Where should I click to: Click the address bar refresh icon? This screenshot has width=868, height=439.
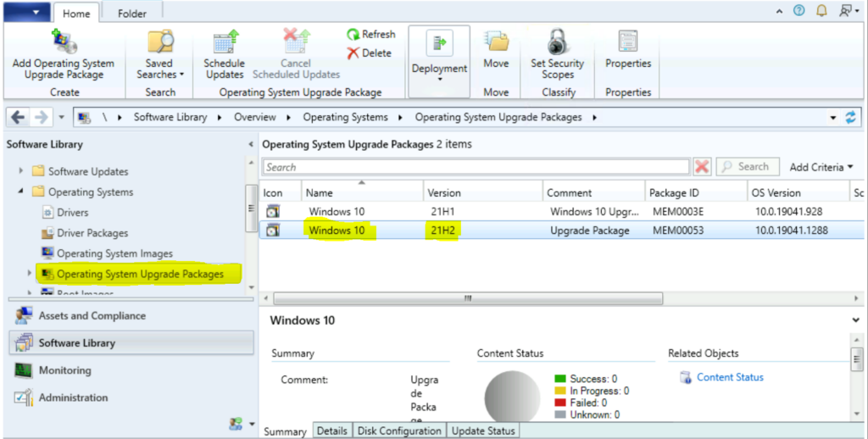851,117
